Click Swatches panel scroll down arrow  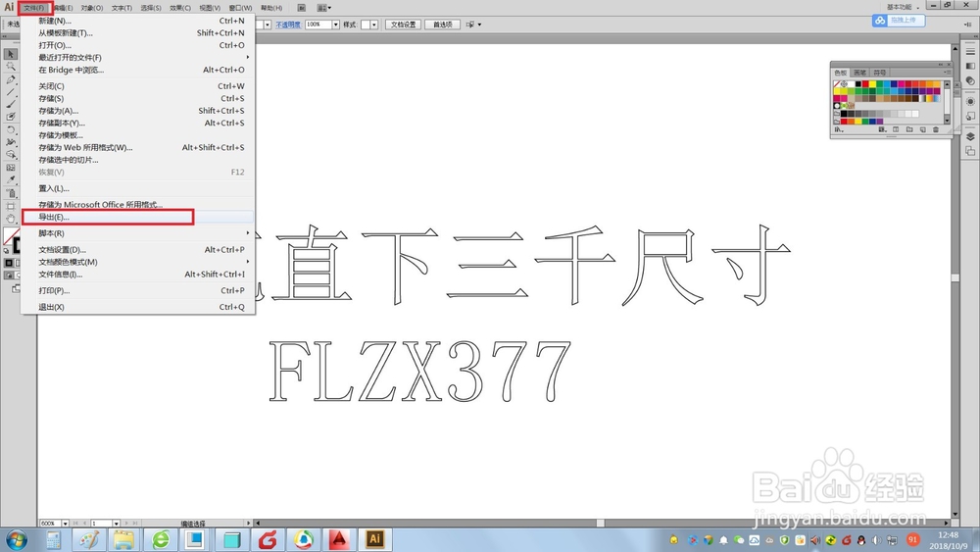tap(947, 120)
